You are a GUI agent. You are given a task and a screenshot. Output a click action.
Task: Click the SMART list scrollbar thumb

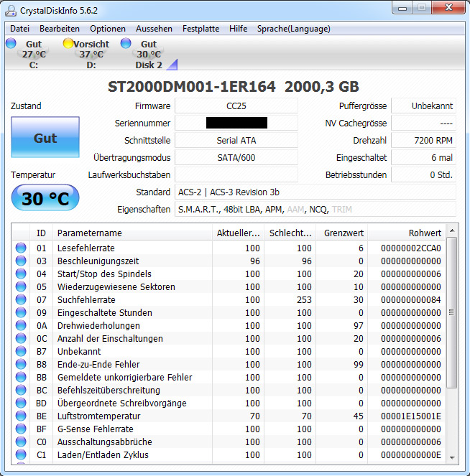tap(452, 313)
